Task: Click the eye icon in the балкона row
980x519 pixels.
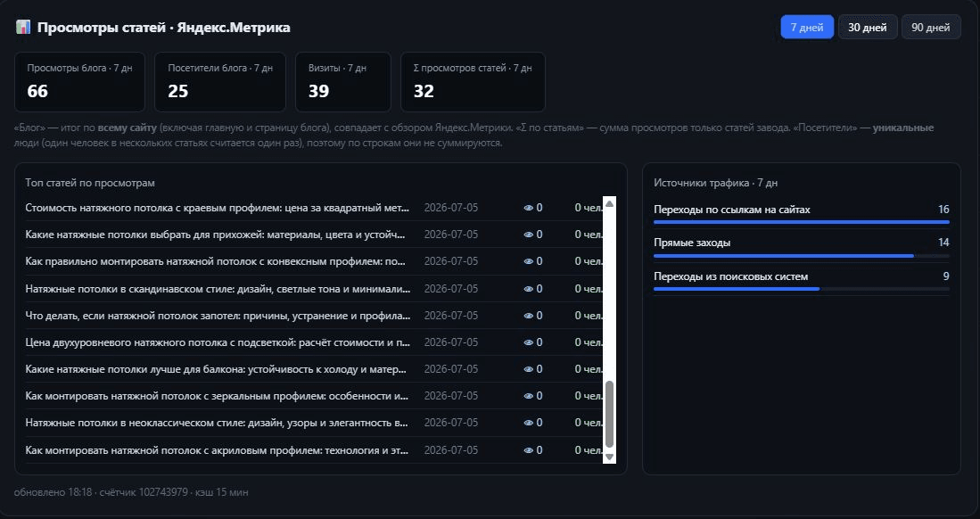Action: click(528, 370)
